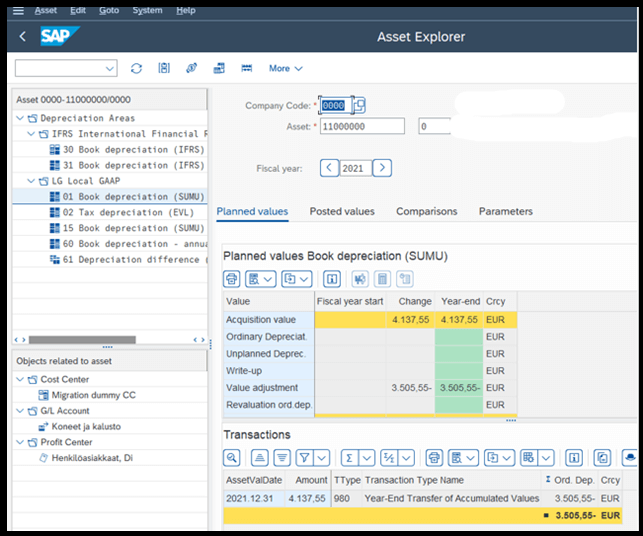The height and width of the screenshot is (536, 643).
Task: Collapse the IFRS International Financial node
Action: tap(31, 134)
